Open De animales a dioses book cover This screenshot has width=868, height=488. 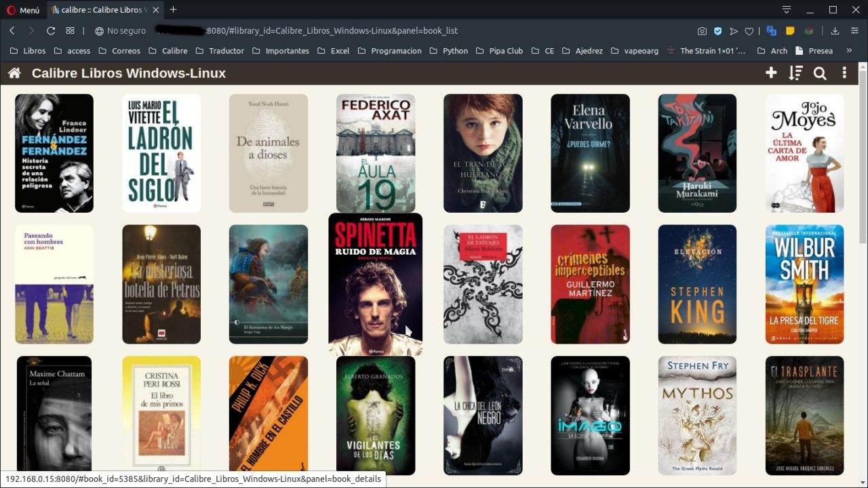[x=269, y=153]
